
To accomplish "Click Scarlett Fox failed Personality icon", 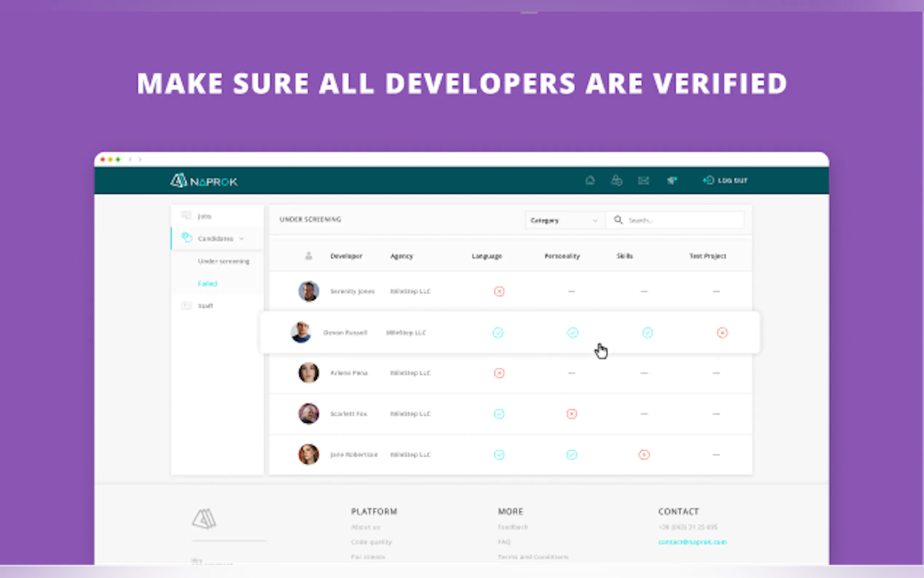I will click(571, 414).
